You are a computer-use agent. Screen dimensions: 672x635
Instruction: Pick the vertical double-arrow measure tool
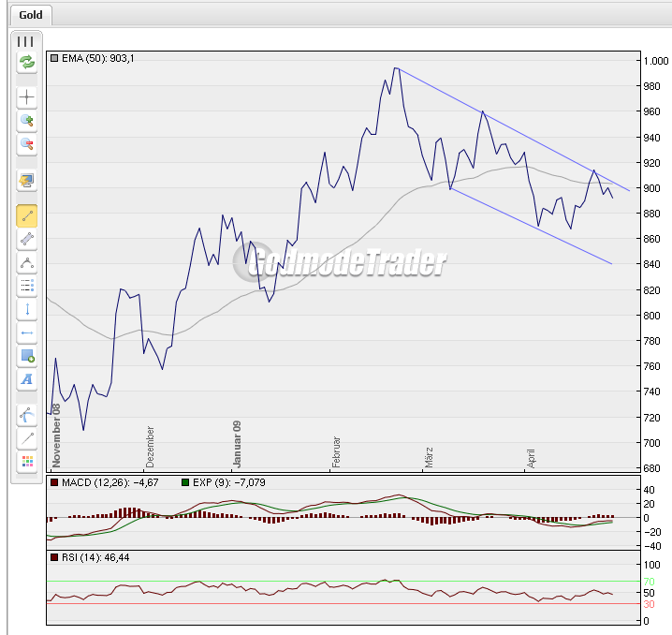coord(26,309)
